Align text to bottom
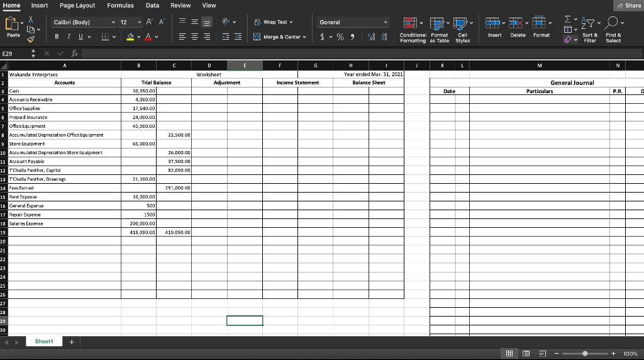The width and height of the screenshot is (644, 360). pos(207,22)
